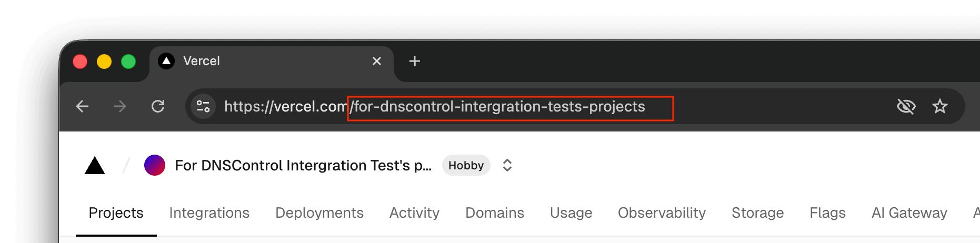Open the site information icon in address bar
This screenshot has width=980, height=243.
point(203,107)
